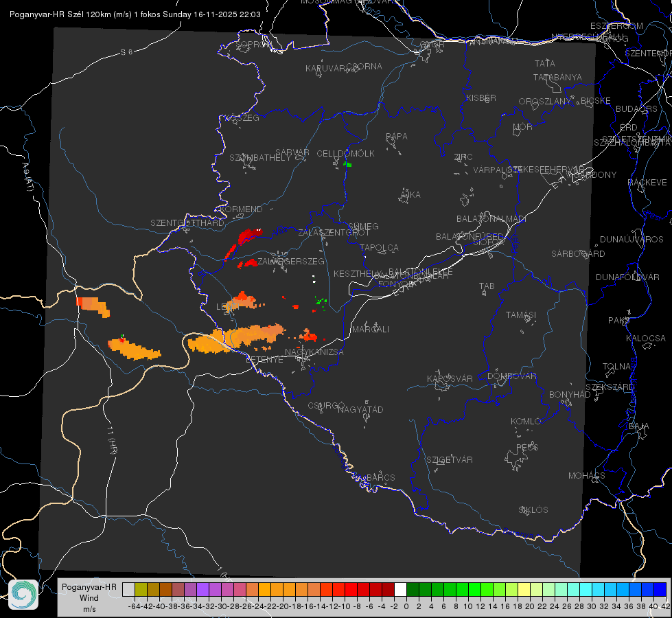Select the CSURGO city label
The width and height of the screenshot is (672, 618).
pos(326,405)
